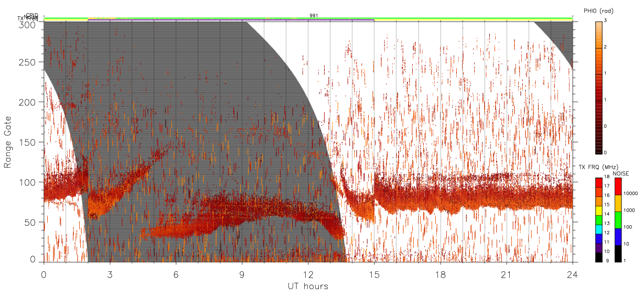Click the '100' NOISE legend value
This screenshot has height=297, width=644.
click(x=628, y=227)
